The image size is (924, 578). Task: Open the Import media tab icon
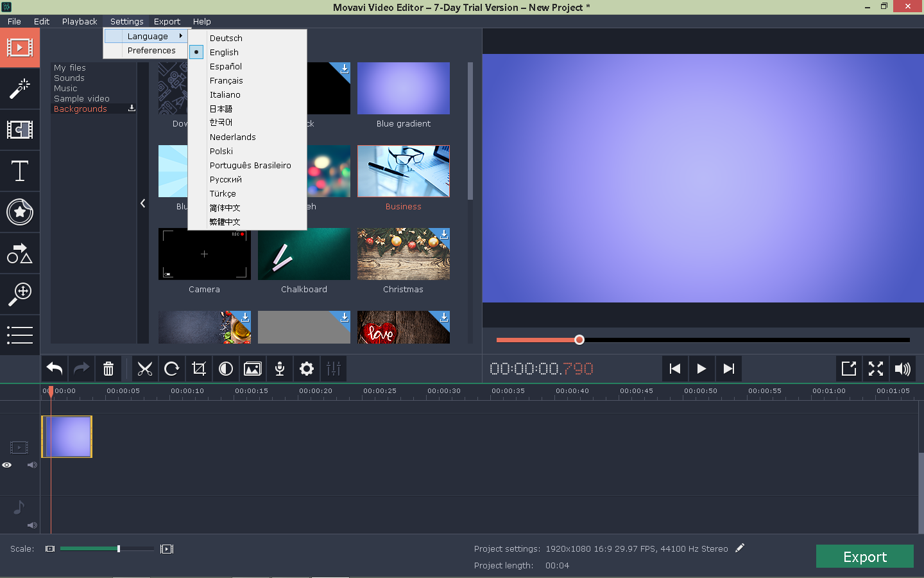tap(20, 48)
